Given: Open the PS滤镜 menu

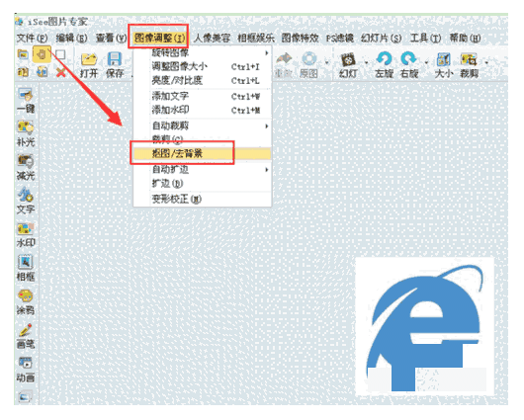Looking at the screenshot, I should (x=339, y=39).
